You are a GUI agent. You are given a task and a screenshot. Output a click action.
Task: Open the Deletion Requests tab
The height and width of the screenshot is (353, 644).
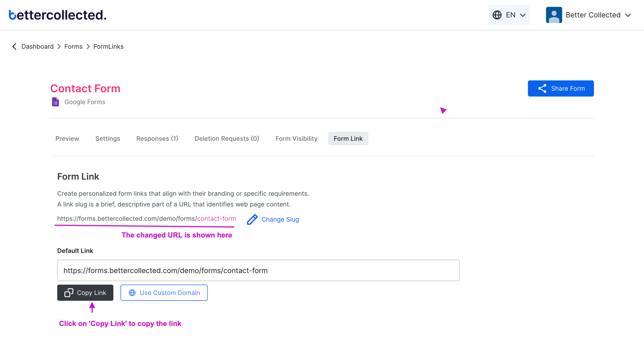click(227, 138)
